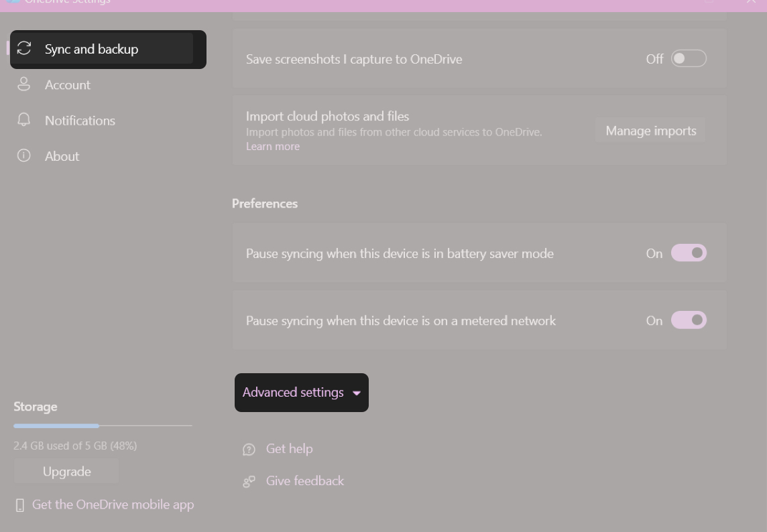
Task: Open the About info icon
Action: pos(24,155)
